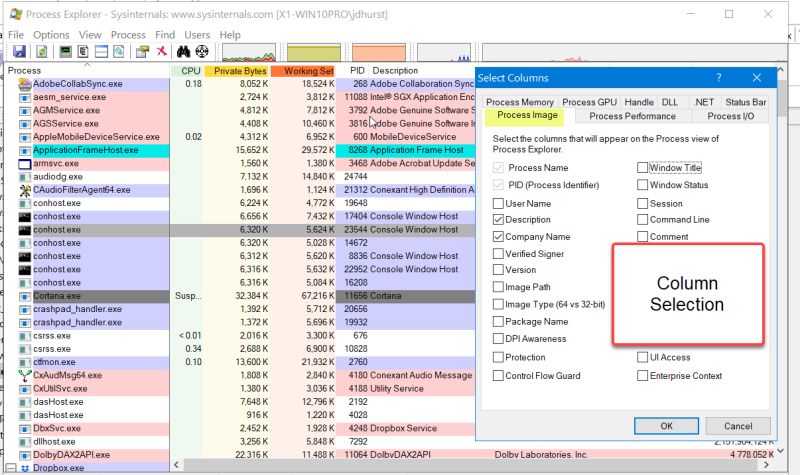
Task: Open the System Information toolbar icon
Action: 65,52
